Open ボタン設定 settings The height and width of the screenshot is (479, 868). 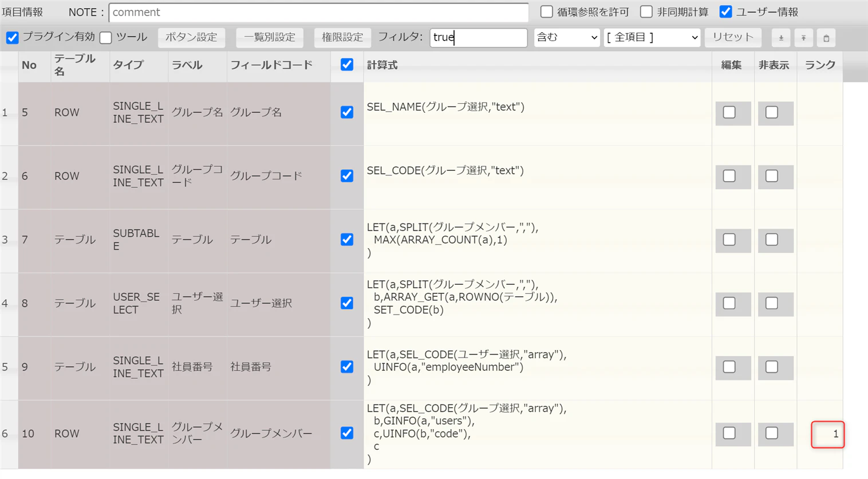pos(191,37)
